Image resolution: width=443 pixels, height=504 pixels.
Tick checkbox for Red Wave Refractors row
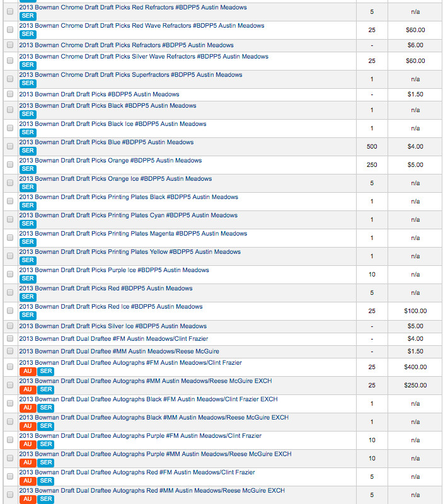[x=10, y=30]
